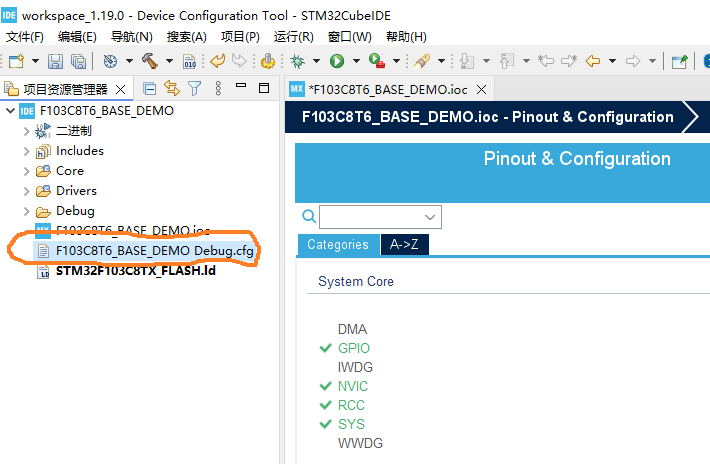The image size is (710, 464).
Task: Click the explorer filter funnel icon
Action: pos(194,88)
